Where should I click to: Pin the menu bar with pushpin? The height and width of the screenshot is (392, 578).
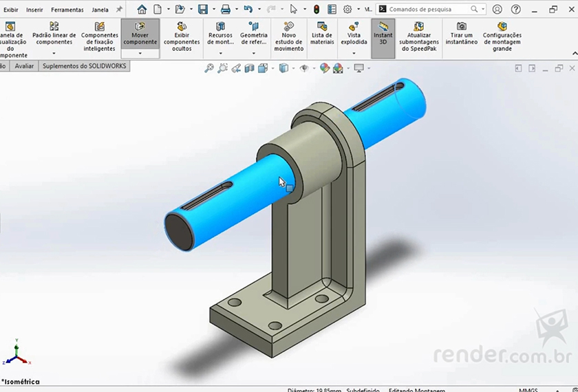(x=119, y=10)
